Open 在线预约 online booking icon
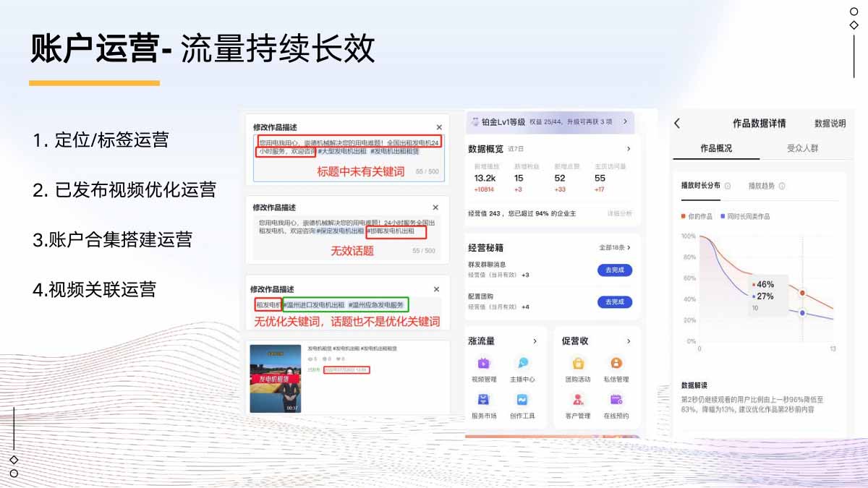 coord(616,401)
